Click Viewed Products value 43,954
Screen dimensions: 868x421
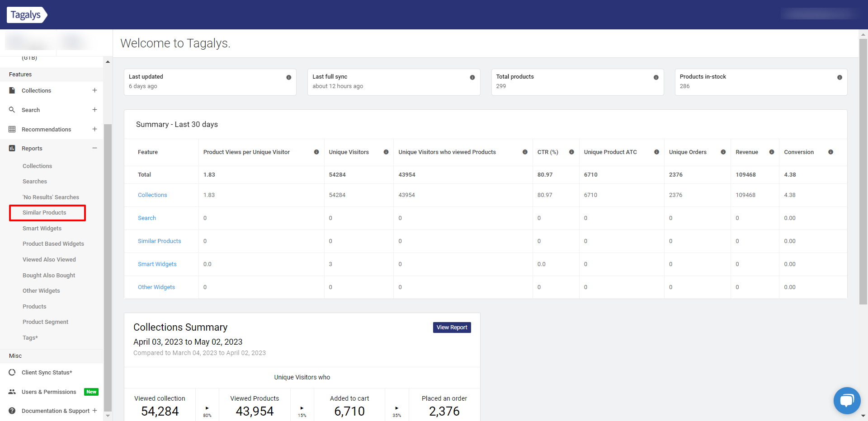[x=255, y=411]
